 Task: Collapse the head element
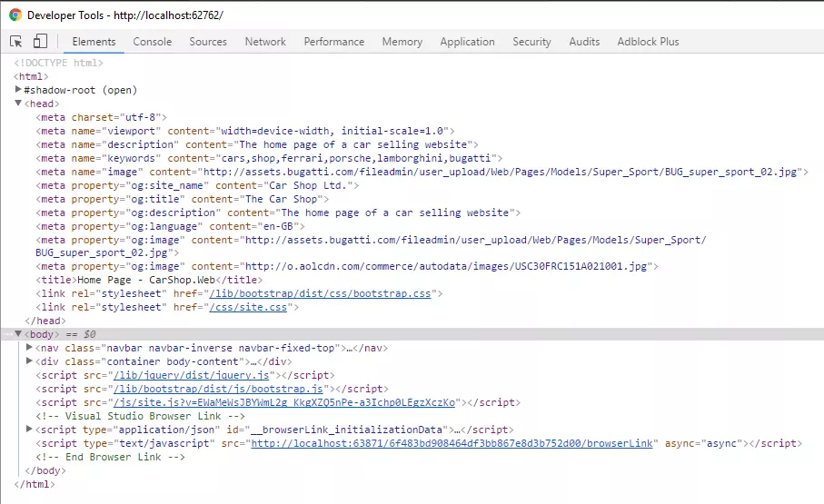[x=19, y=104]
